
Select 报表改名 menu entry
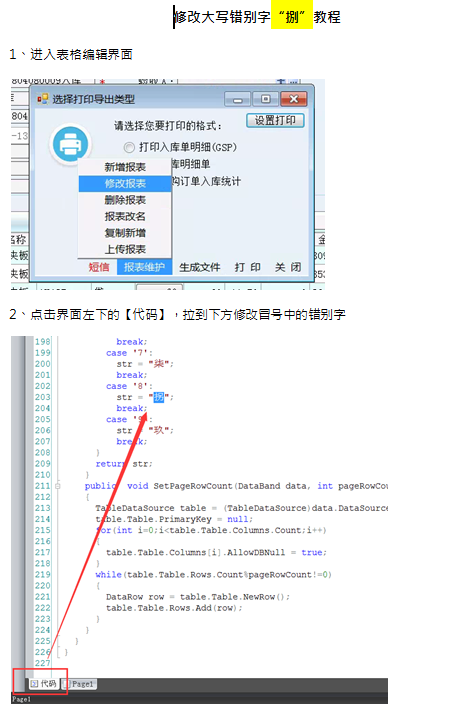click(x=125, y=217)
